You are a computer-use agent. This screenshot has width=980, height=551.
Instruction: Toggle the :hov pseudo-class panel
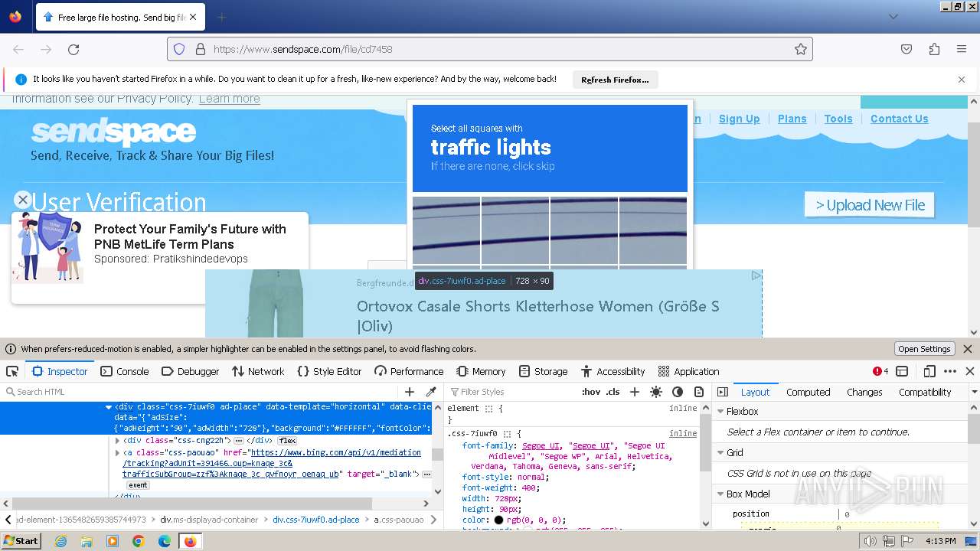(x=591, y=392)
